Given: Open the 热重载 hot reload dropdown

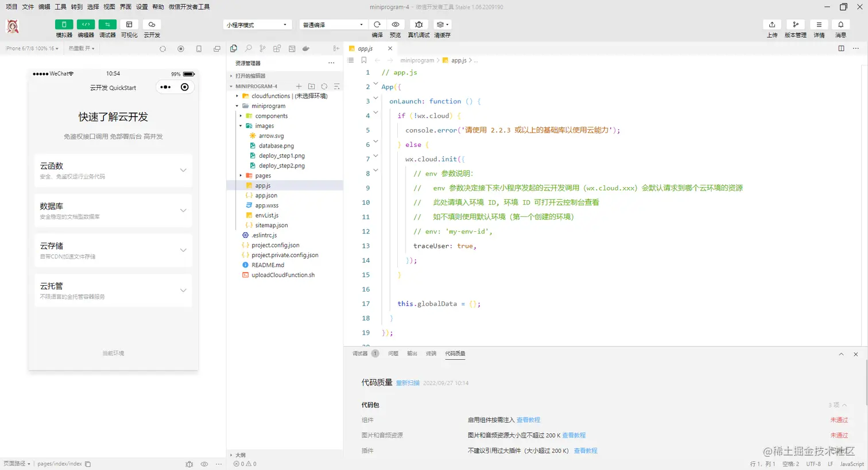Looking at the screenshot, I should coord(82,49).
